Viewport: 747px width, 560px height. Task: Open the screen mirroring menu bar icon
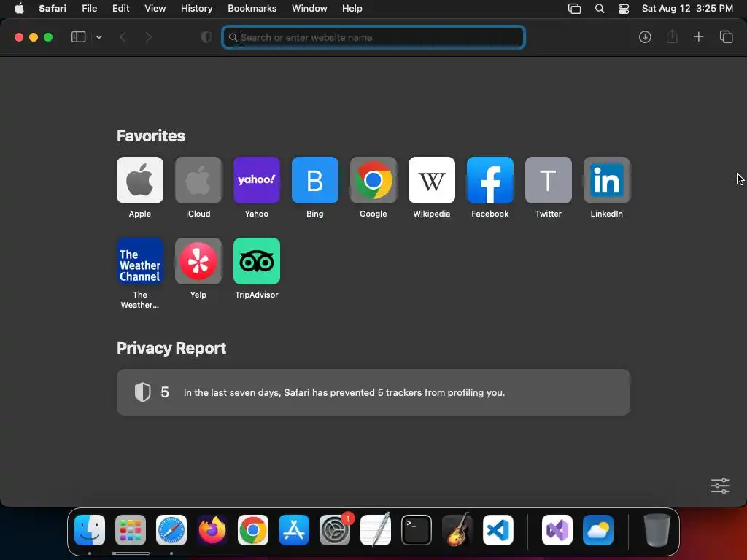click(x=575, y=9)
